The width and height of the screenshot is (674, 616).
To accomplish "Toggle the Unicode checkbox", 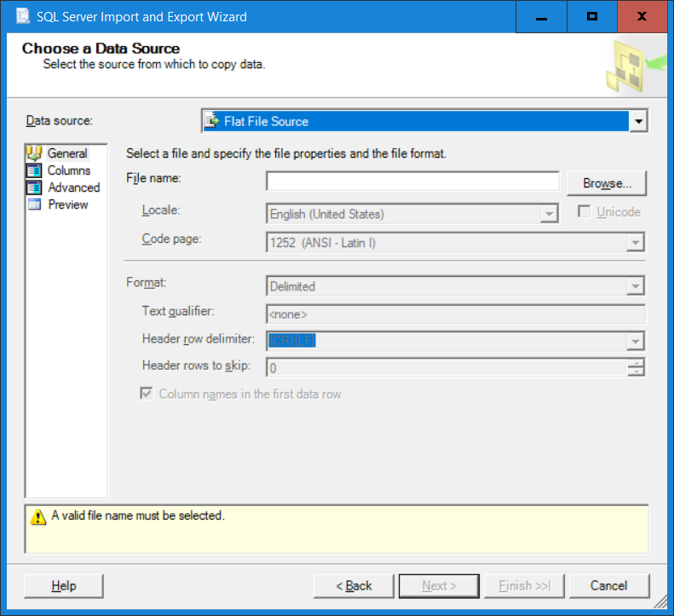I will point(584,211).
